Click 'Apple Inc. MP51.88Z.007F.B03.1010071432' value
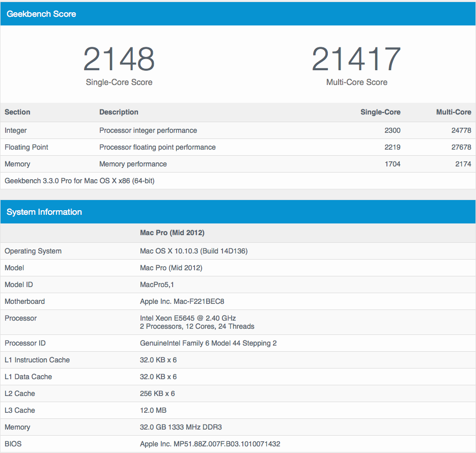 pyautogui.click(x=210, y=444)
